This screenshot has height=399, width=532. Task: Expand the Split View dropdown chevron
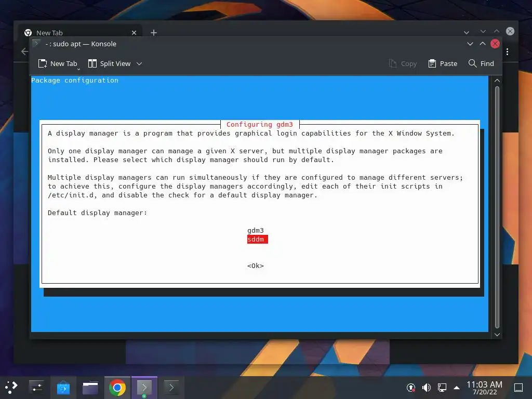click(x=139, y=63)
